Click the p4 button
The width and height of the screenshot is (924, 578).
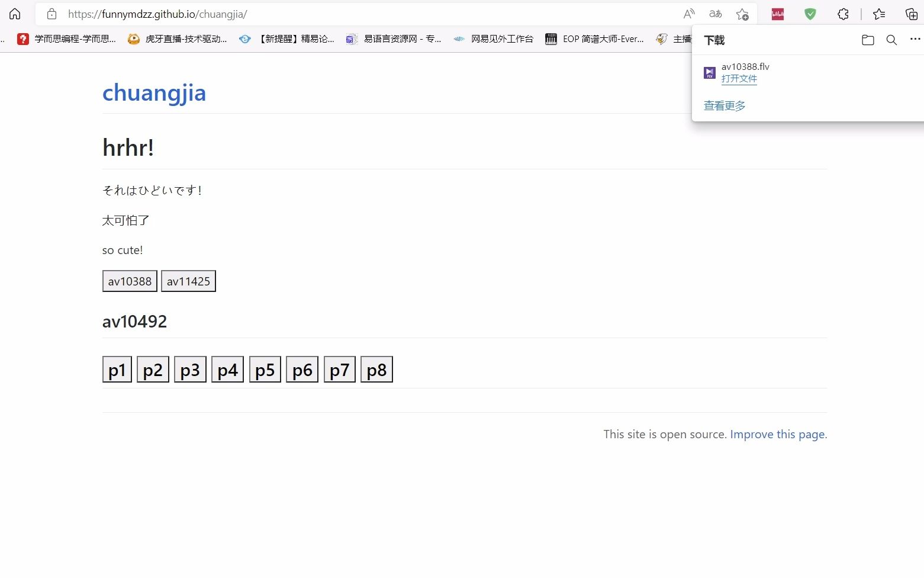coord(227,370)
